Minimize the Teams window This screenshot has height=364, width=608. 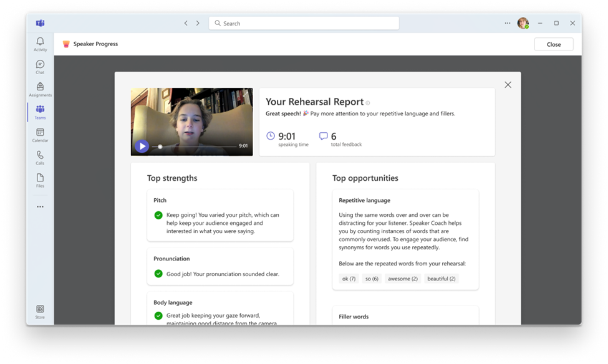point(540,23)
